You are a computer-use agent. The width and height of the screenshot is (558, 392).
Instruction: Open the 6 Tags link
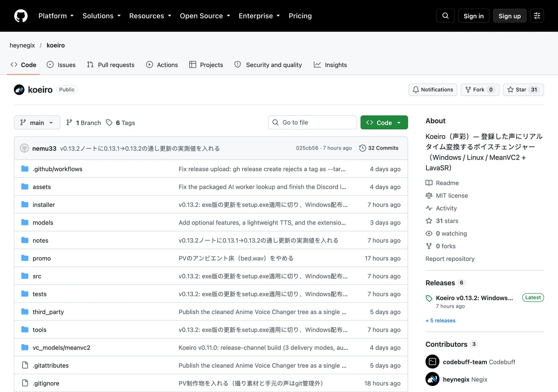120,123
